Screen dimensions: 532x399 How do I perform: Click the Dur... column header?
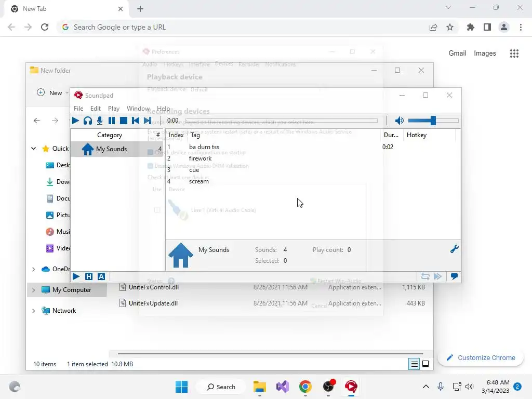(391, 135)
